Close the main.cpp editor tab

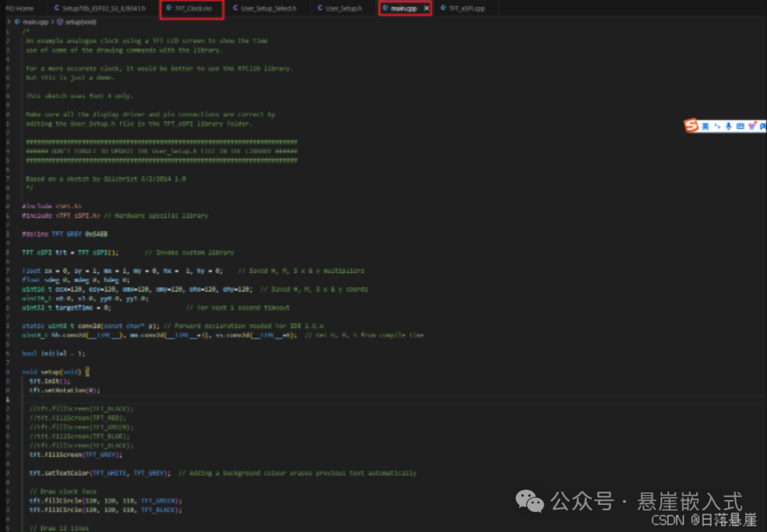(x=426, y=8)
